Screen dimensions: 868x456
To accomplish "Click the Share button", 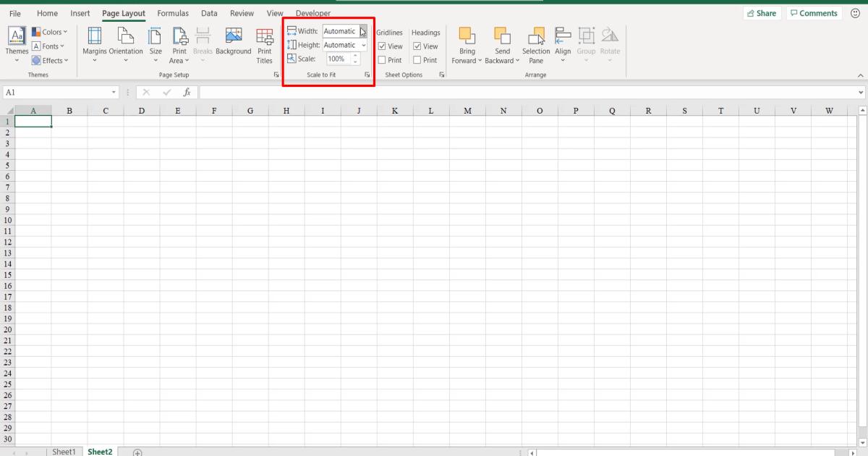I will (762, 12).
